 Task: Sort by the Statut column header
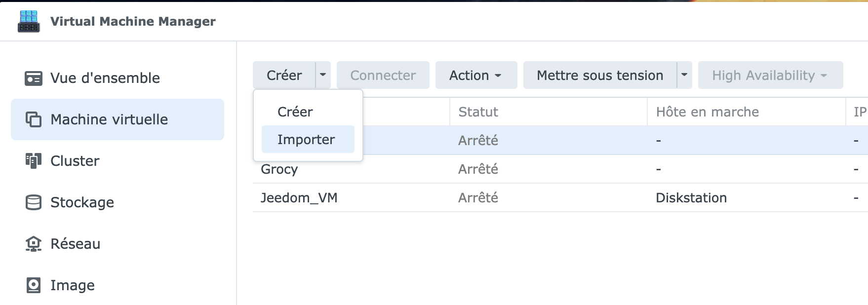coord(548,112)
